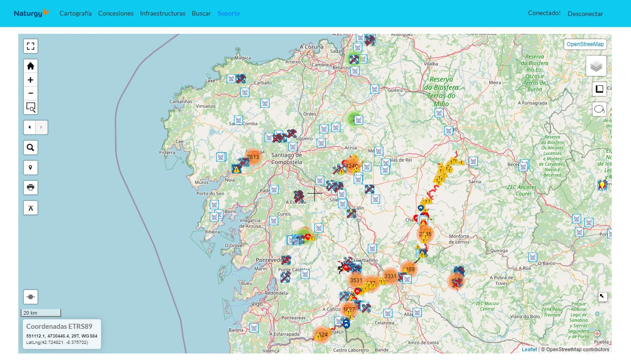Open the Concesiones menu
Screen dimensions: 631x364
116,13
